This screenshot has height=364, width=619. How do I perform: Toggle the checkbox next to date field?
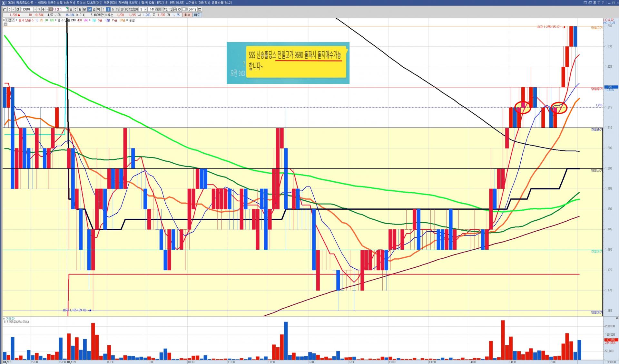[184, 9]
